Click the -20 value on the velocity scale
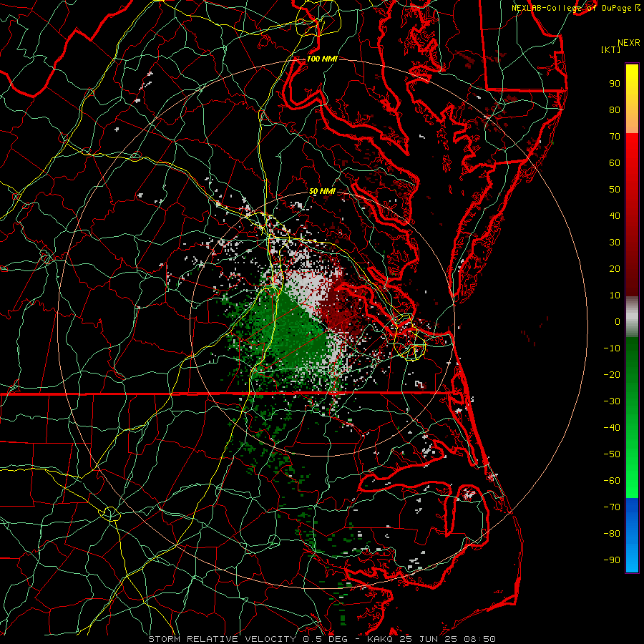The image size is (644, 644). pyautogui.click(x=612, y=374)
